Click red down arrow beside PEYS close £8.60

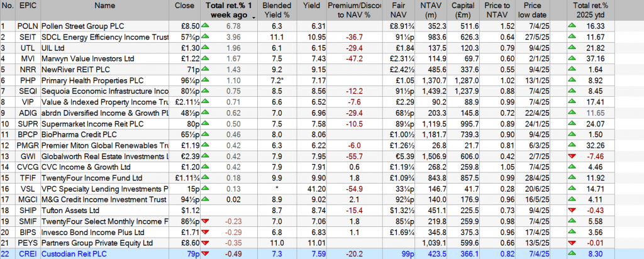[x=205, y=243]
